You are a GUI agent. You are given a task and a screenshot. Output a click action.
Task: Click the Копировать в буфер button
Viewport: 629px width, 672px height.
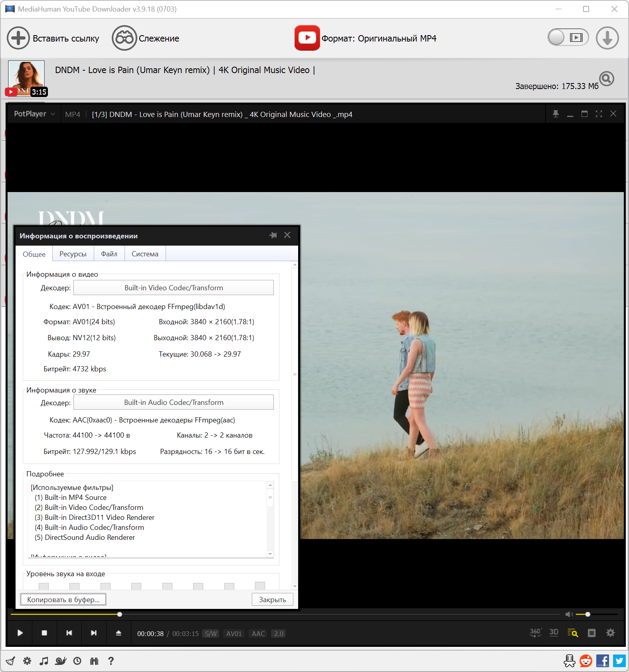point(63,599)
